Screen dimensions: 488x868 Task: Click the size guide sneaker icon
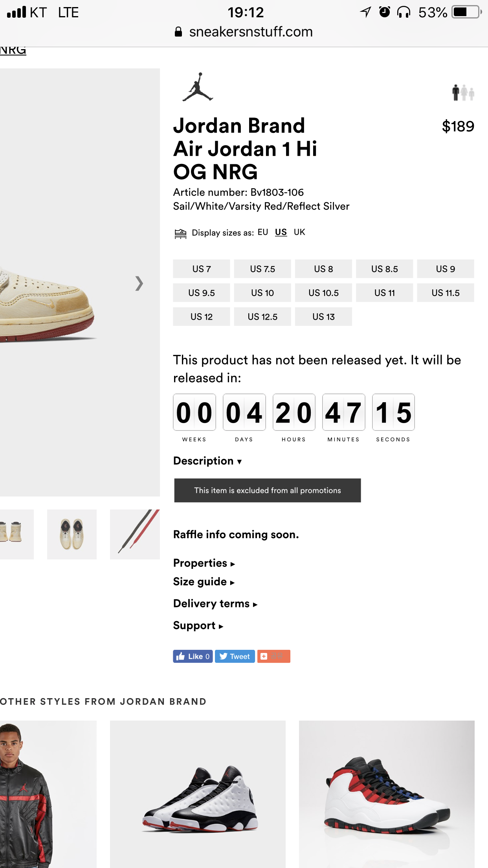tap(180, 234)
